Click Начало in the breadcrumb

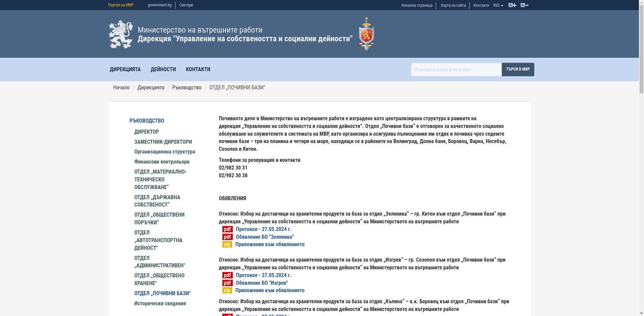[x=121, y=88]
